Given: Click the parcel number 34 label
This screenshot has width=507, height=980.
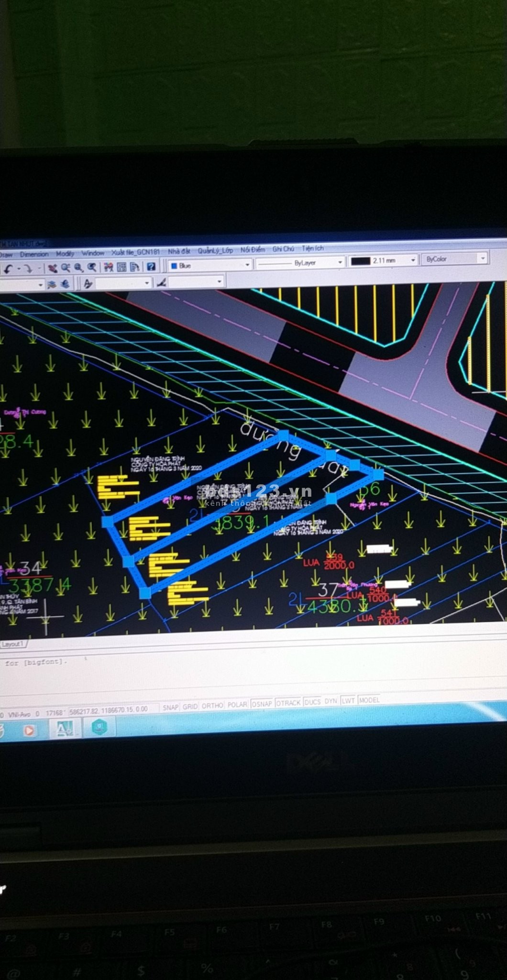Looking at the screenshot, I should 31,568.
